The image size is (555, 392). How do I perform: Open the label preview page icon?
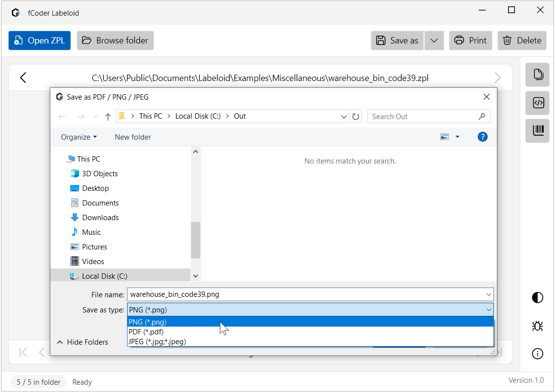[x=537, y=75]
